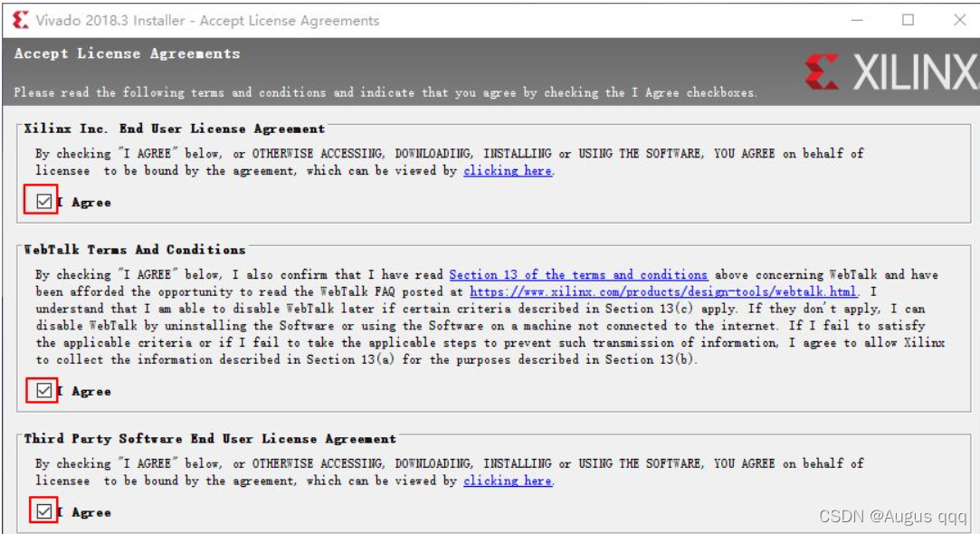Open Xilinx EULA 'clicking here' link
980x534 pixels.
508,171
